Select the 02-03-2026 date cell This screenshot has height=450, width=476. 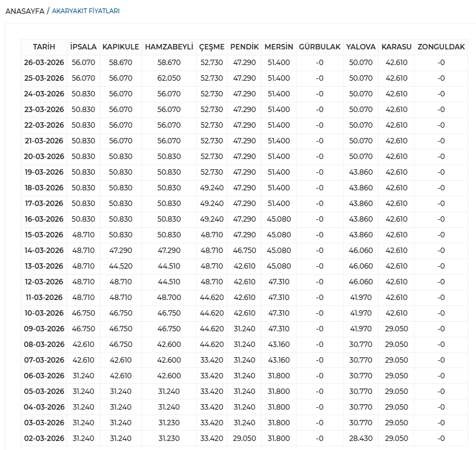pos(44,439)
